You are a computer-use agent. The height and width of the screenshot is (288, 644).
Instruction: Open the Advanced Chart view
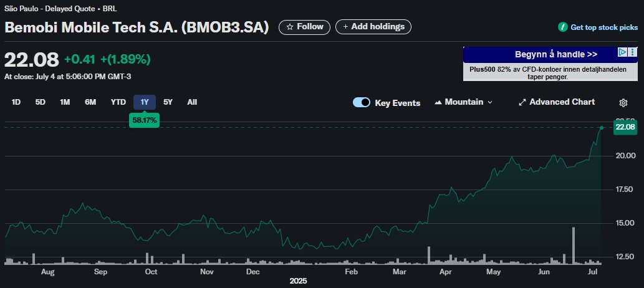coord(557,102)
